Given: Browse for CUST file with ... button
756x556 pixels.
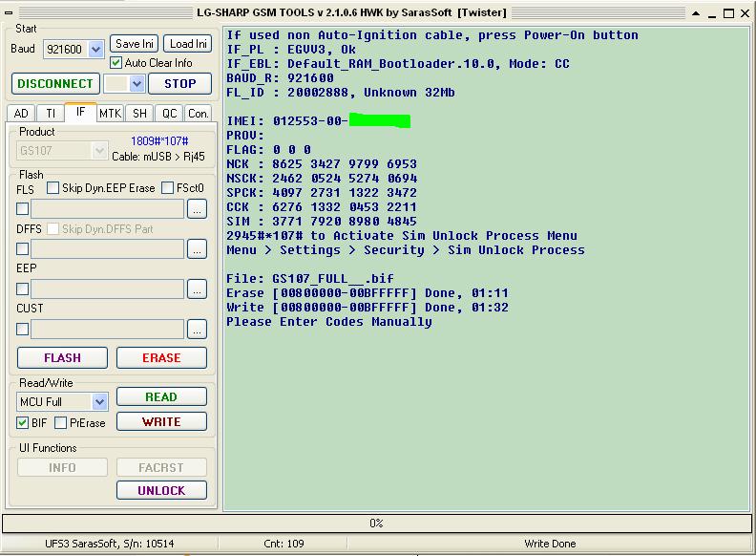Looking at the screenshot, I should click(197, 330).
